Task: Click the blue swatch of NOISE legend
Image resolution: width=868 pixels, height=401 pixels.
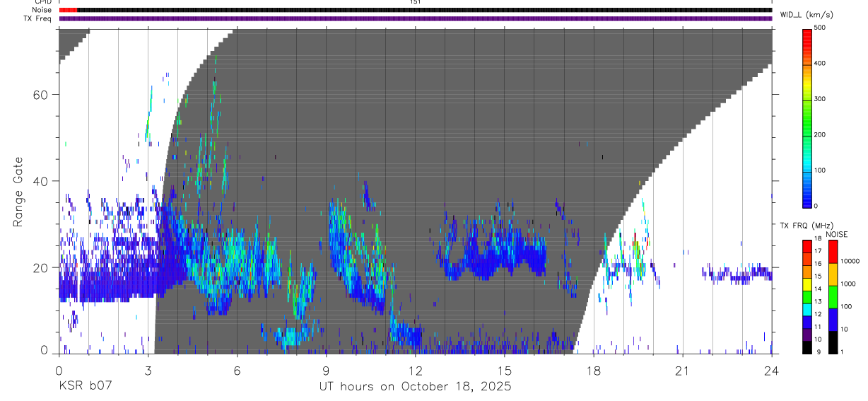Action: tap(833, 319)
